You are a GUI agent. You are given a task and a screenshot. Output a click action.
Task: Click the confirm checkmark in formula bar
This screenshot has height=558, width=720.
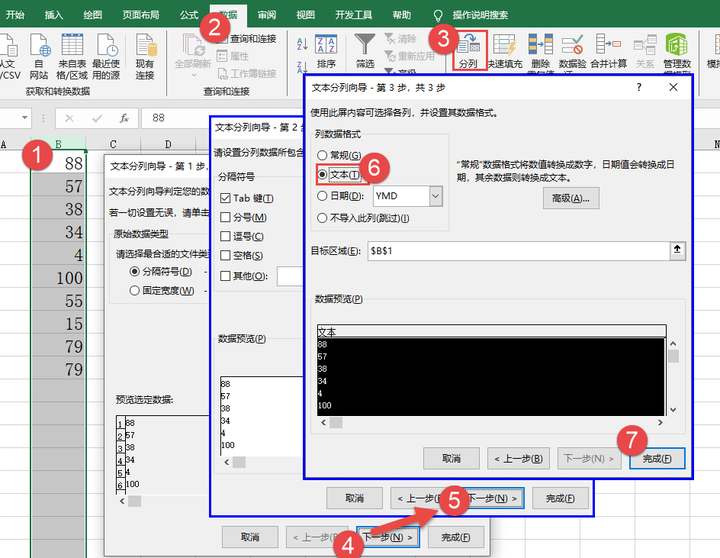tap(97, 118)
